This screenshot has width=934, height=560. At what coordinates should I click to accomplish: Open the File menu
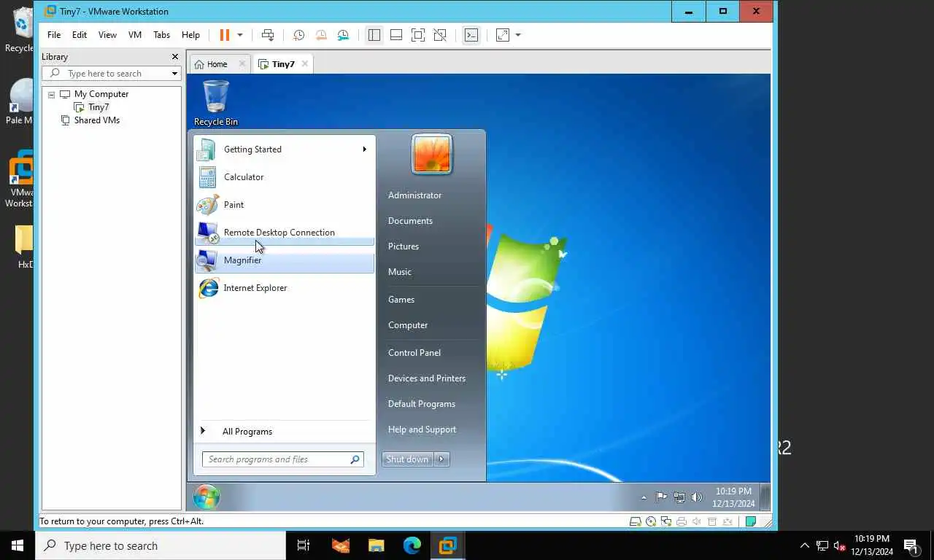click(x=54, y=35)
